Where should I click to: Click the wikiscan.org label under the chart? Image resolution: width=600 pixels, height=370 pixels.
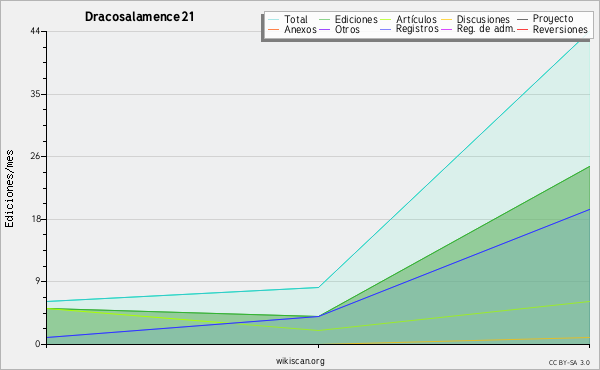(300, 361)
